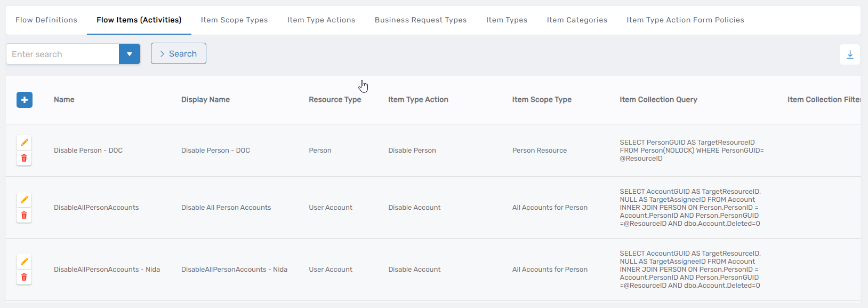This screenshot has height=308, width=868.
Task: Go to Business Request Types tab
Action: 421,20
